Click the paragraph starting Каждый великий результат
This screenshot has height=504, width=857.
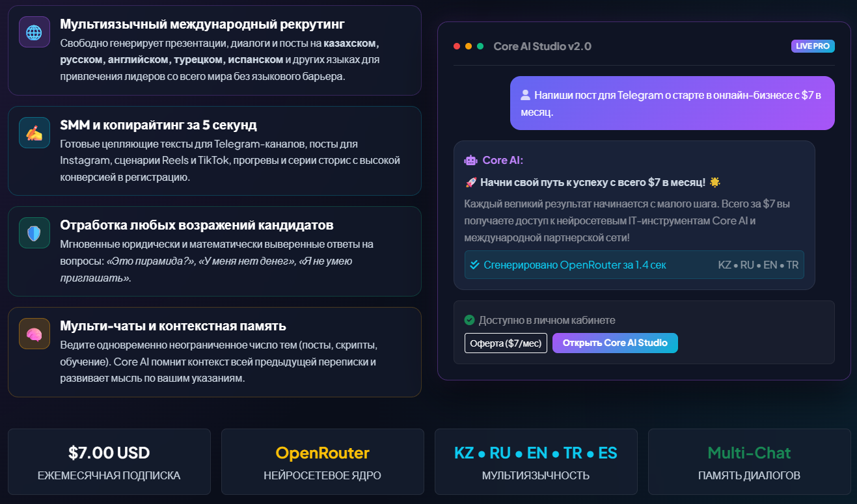coord(628,221)
